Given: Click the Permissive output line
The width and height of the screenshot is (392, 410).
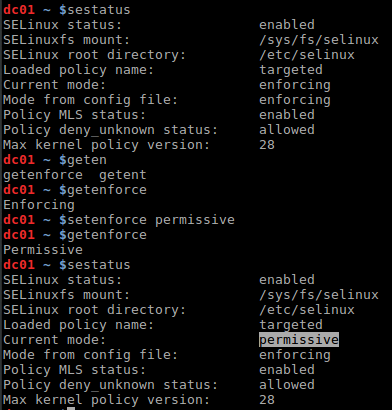Looking at the screenshot, I should click(43, 250).
